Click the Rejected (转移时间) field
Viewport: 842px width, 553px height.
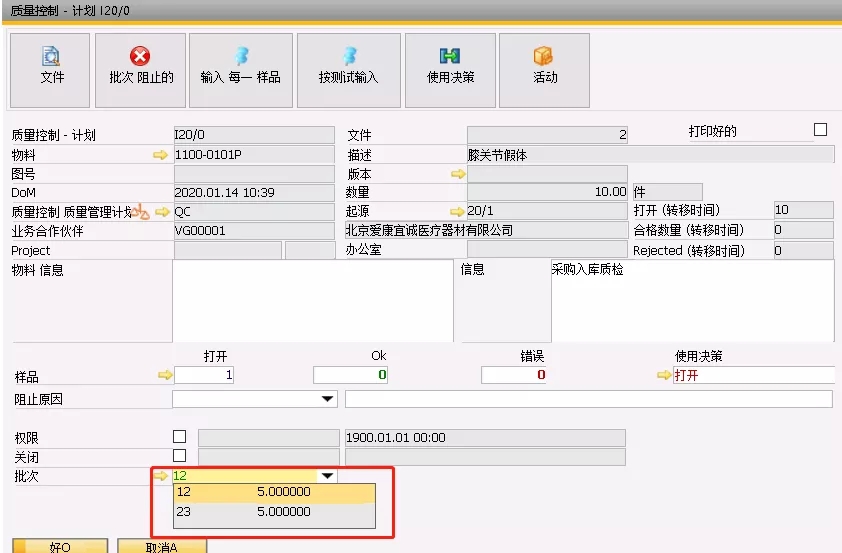tap(803, 250)
